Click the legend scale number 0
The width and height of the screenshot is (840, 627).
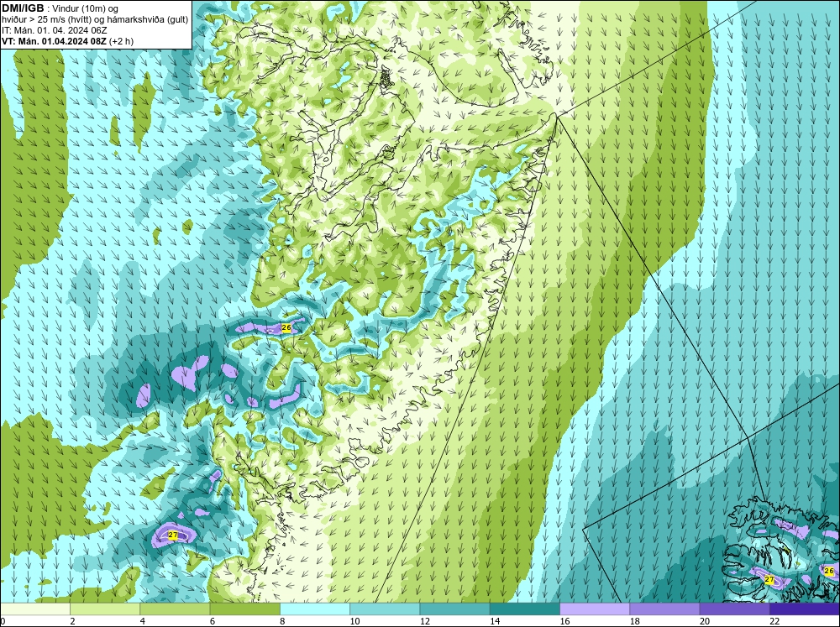(x=3, y=621)
